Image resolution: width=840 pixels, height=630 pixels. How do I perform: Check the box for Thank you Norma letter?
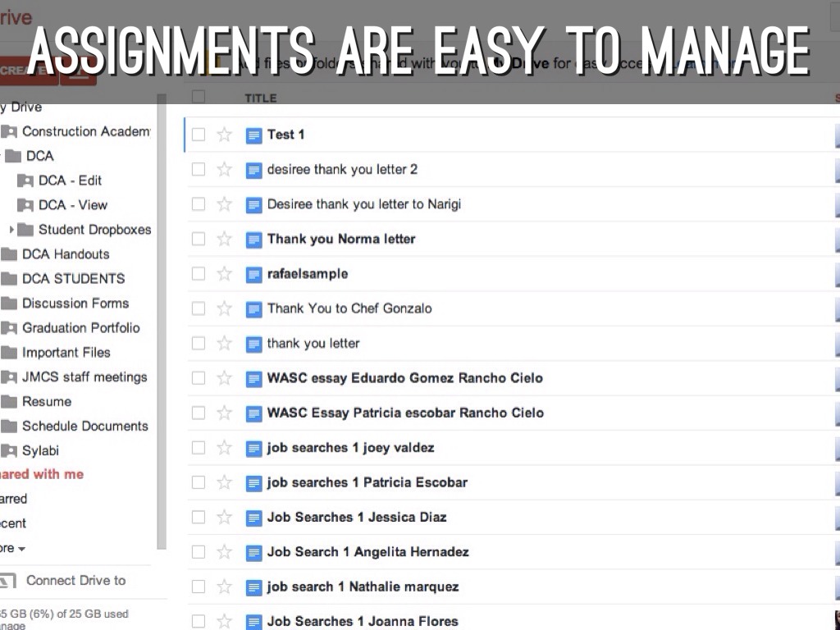[x=198, y=240]
